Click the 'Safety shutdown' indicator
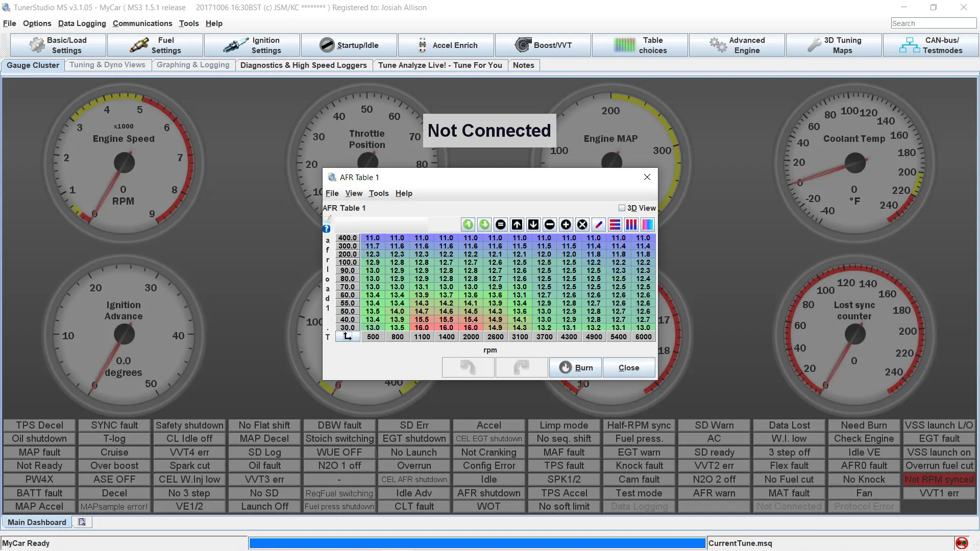This screenshot has width=980, height=551. (x=189, y=425)
